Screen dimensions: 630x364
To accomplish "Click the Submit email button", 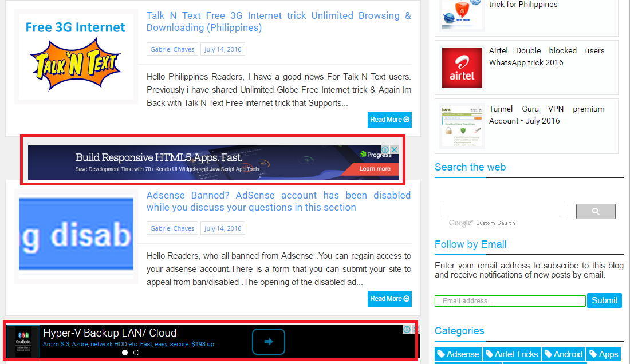I will (604, 300).
